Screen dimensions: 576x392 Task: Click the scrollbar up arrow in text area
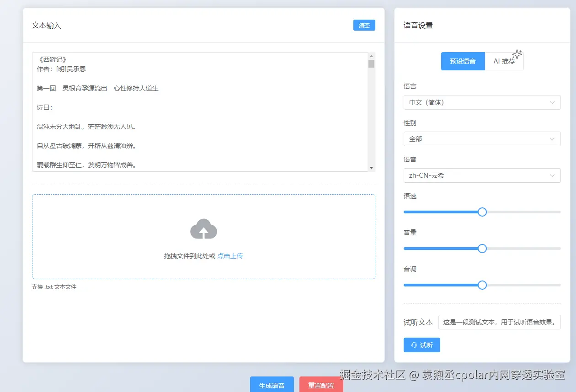point(371,56)
